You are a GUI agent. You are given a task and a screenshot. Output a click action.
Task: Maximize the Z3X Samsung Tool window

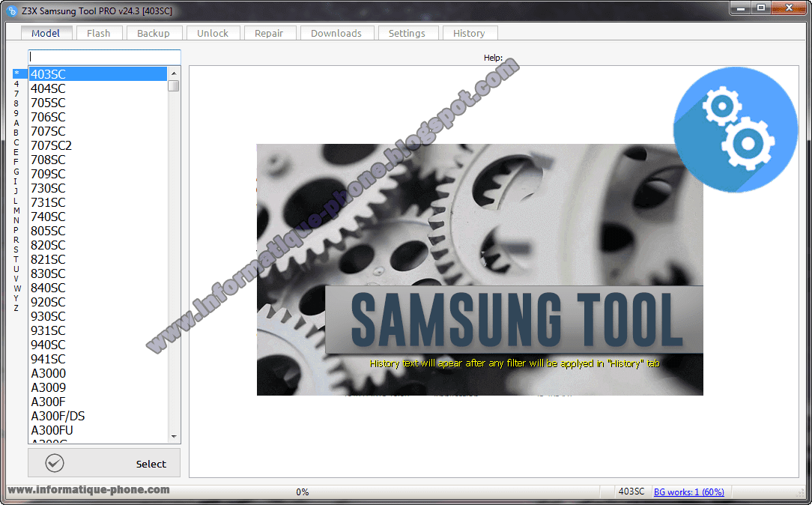click(x=761, y=7)
